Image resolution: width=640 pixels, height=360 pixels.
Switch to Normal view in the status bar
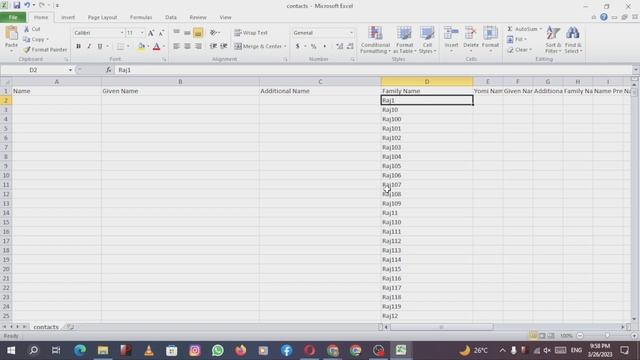pyautogui.click(x=533, y=336)
